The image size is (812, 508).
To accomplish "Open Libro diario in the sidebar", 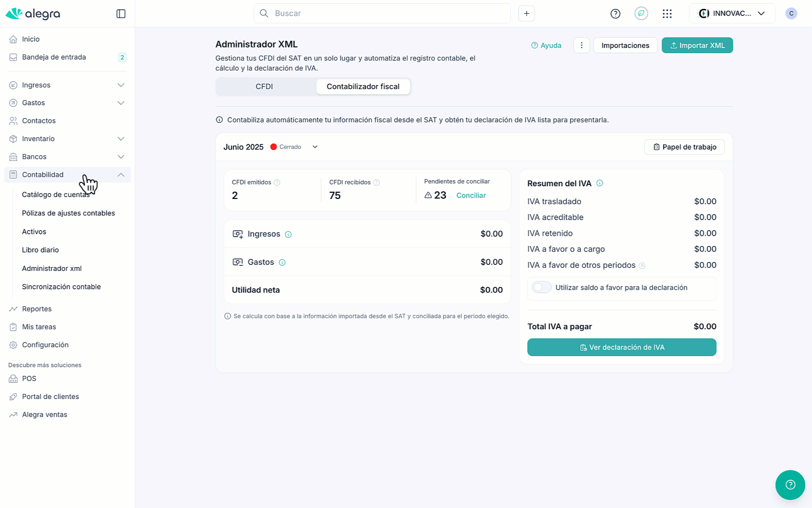I will 40,250.
